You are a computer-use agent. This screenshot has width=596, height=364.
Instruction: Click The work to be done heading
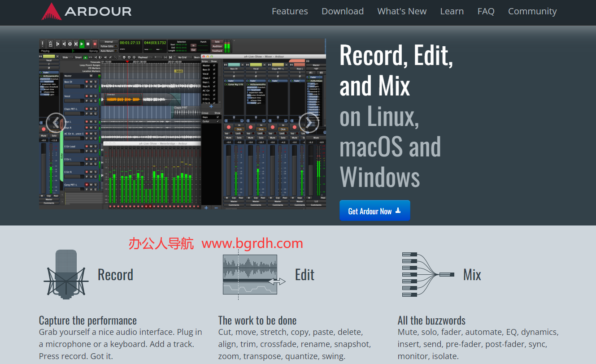tap(257, 321)
